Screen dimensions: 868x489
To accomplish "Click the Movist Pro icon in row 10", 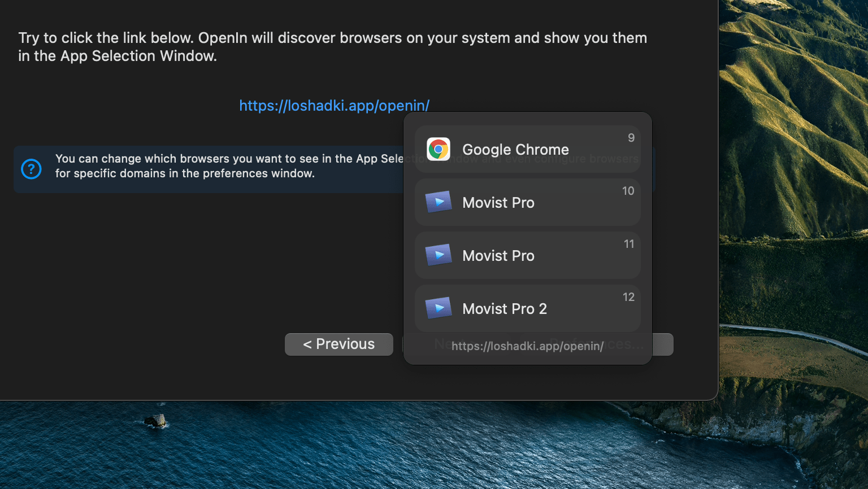I will pos(439,202).
